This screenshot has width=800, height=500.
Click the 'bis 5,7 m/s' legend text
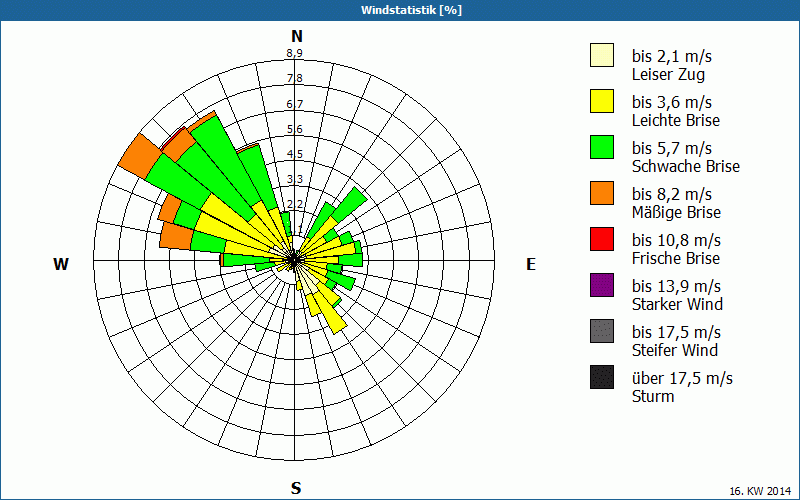[671, 148]
